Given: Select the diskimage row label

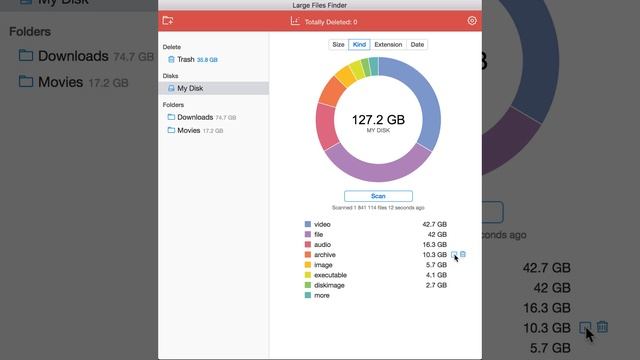Looking at the screenshot, I should (x=329, y=285).
